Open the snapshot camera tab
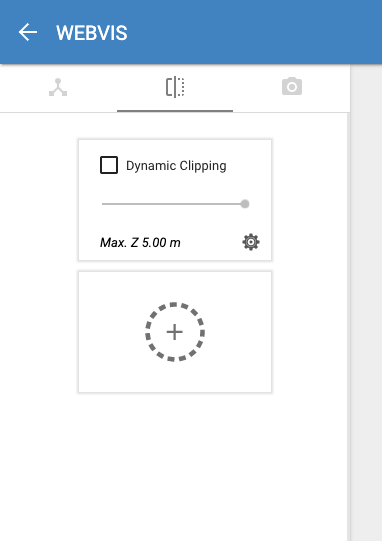Image resolution: width=382 pixels, height=541 pixels. 292,86
